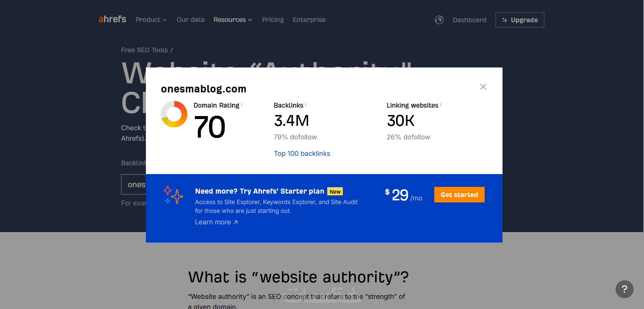The width and height of the screenshot is (644, 309).
Task: Open the Our data menu item
Action: click(190, 20)
